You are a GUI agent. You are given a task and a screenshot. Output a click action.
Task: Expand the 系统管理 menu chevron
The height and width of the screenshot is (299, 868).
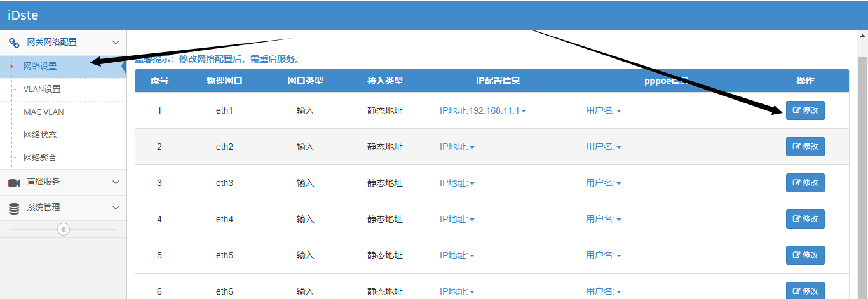(x=116, y=208)
